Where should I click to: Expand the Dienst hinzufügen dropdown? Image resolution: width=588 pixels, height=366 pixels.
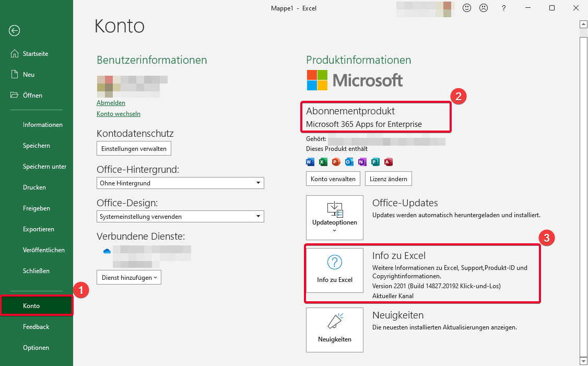(x=129, y=277)
